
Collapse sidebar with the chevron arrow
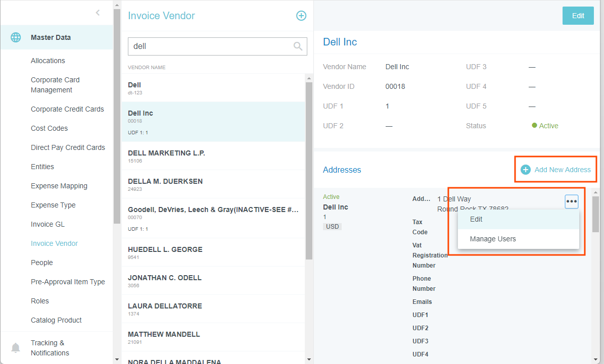pos(98,13)
